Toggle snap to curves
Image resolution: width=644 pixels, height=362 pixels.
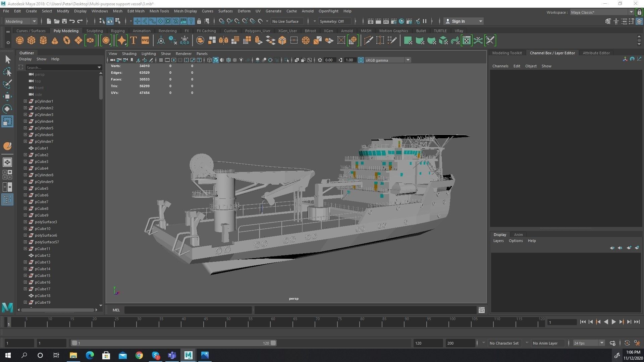[229, 21]
